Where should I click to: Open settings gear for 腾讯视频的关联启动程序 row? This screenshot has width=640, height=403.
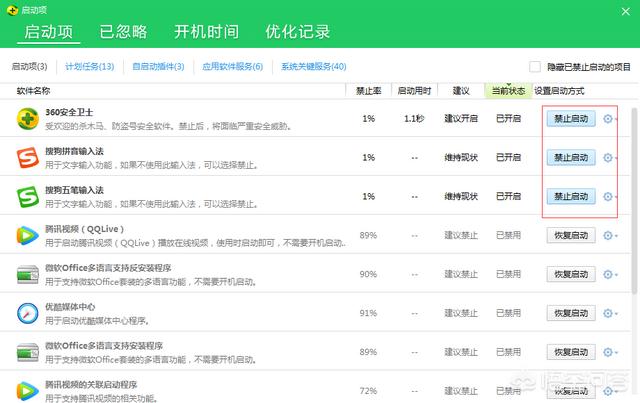point(608,391)
